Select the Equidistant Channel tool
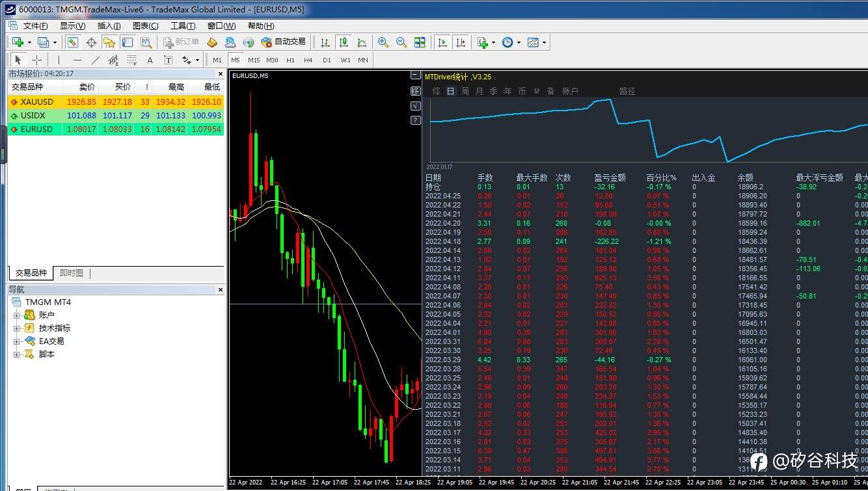 113,60
